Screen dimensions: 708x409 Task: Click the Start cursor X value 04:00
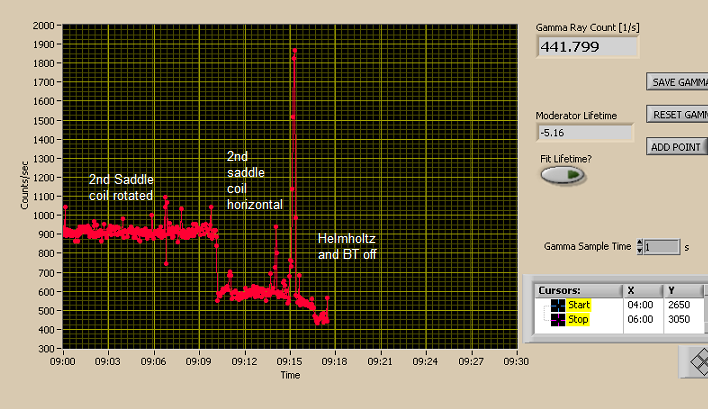point(640,305)
